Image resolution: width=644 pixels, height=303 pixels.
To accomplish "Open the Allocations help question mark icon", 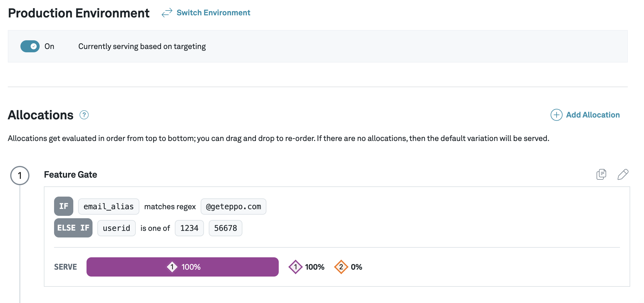I will [x=84, y=115].
